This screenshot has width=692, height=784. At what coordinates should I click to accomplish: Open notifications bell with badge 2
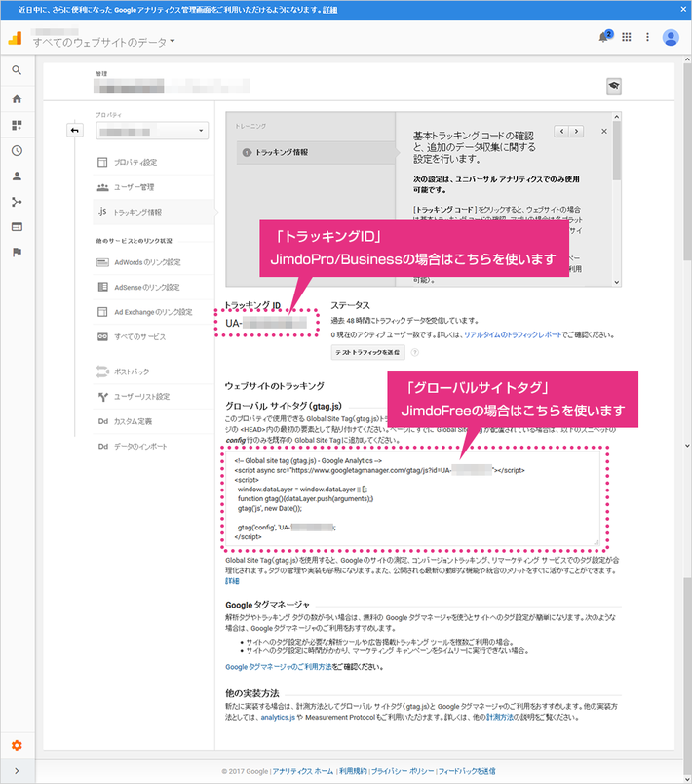point(604,36)
